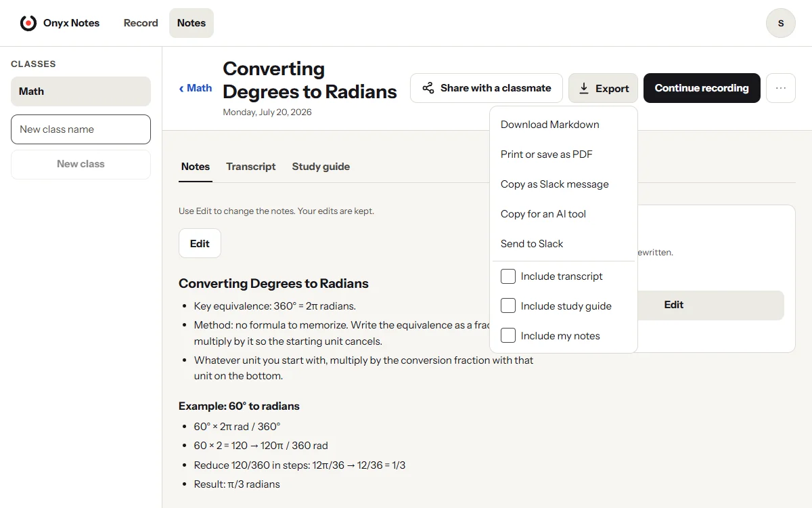Screen dimensions: 812x508
Task: Select the Notes tab under the title
Action: pos(196,167)
